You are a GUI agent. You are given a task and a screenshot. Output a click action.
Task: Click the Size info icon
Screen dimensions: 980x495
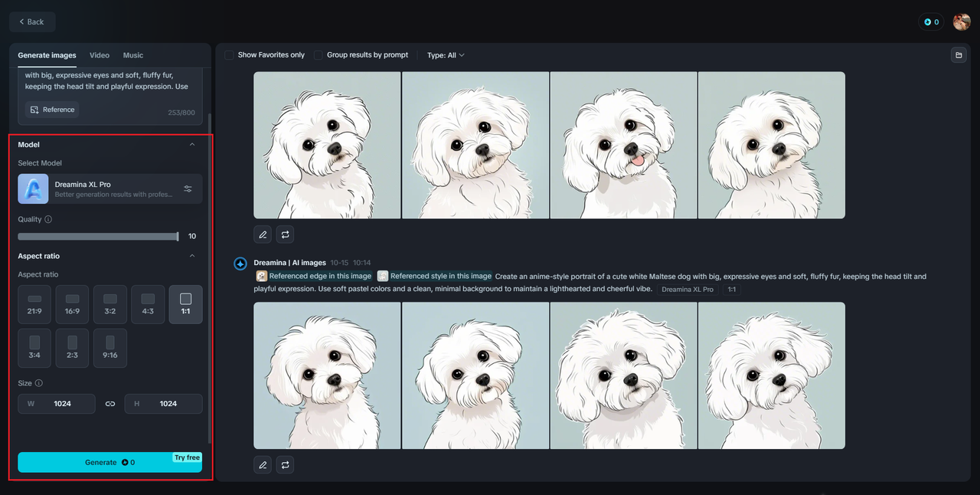coord(39,383)
